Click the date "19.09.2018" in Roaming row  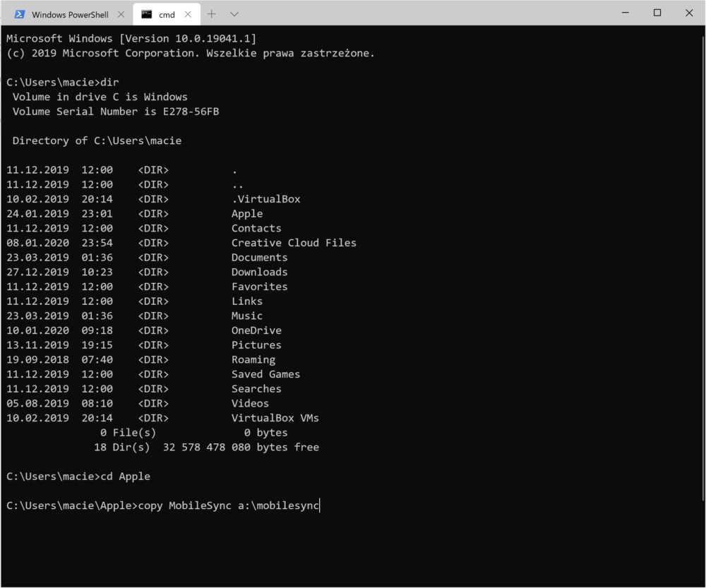[38, 360]
